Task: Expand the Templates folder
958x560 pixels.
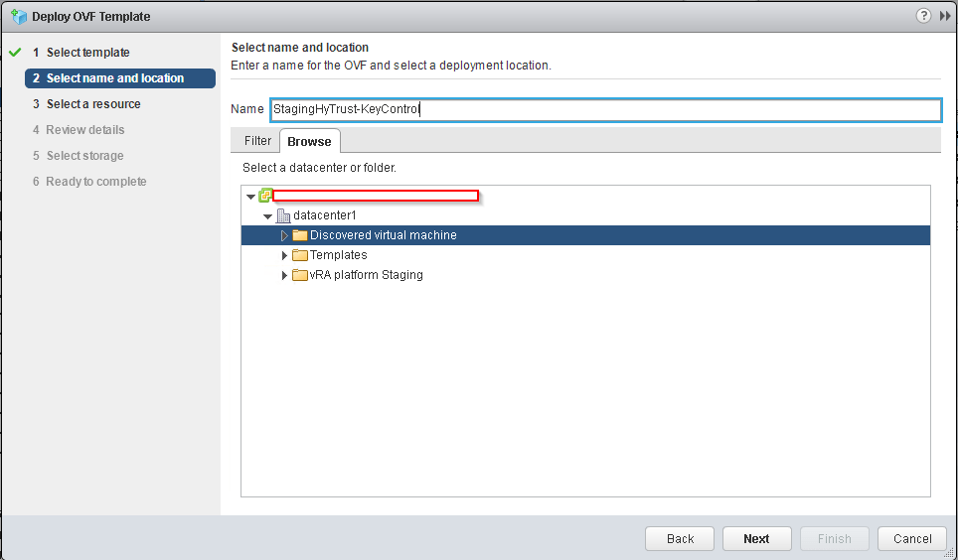Action: click(x=285, y=255)
